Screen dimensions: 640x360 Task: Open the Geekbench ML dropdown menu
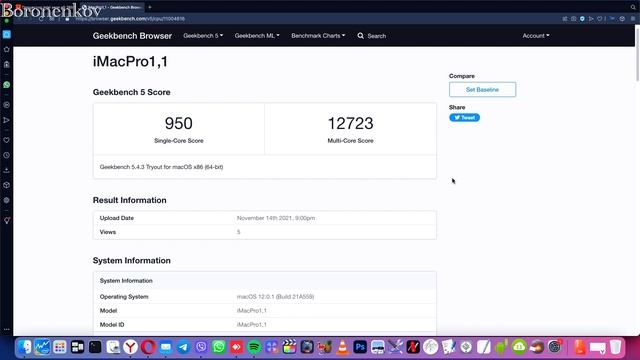point(257,36)
